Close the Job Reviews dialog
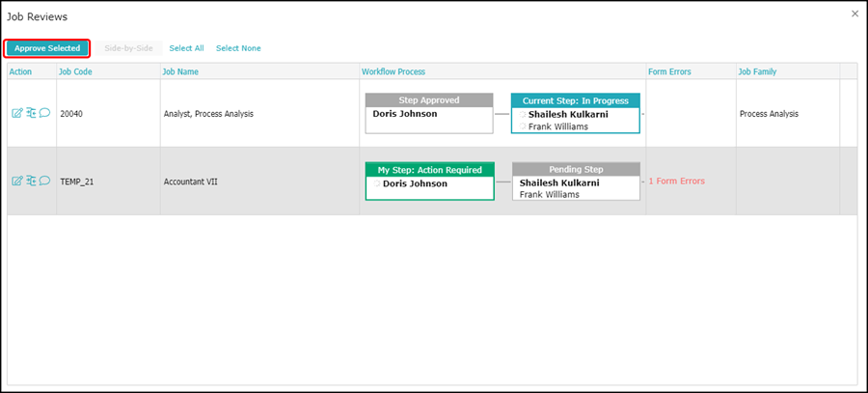 click(854, 14)
